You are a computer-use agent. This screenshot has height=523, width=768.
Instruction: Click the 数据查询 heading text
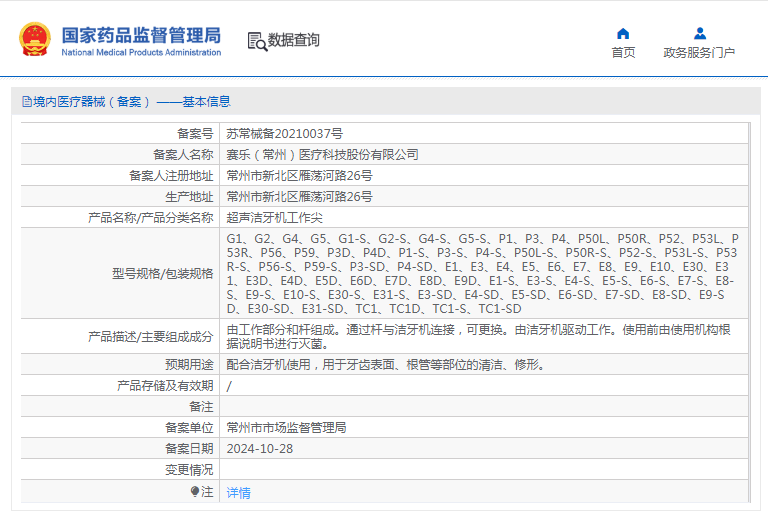293,40
